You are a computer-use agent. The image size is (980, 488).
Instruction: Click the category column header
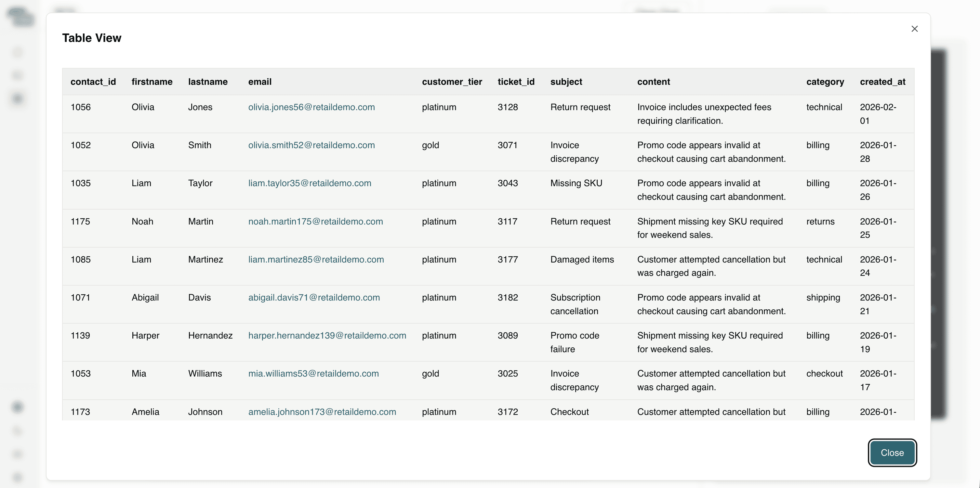(825, 82)
